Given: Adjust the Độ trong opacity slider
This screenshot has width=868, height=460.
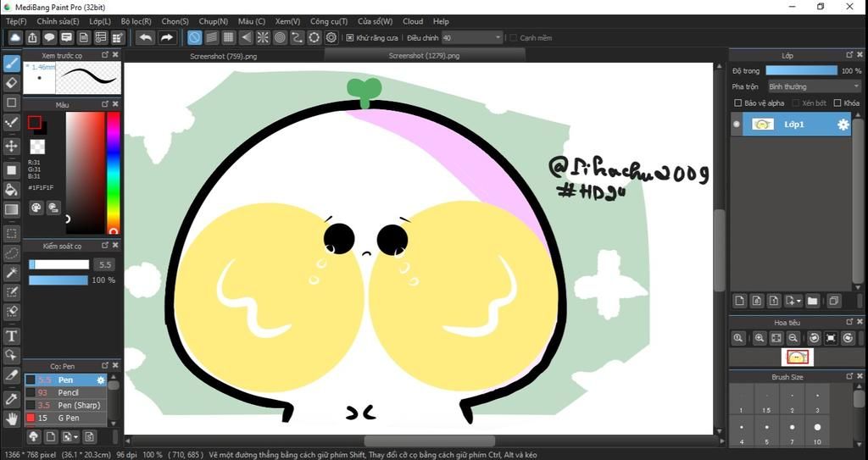Looking at the screenshot, I should point(801,71).
